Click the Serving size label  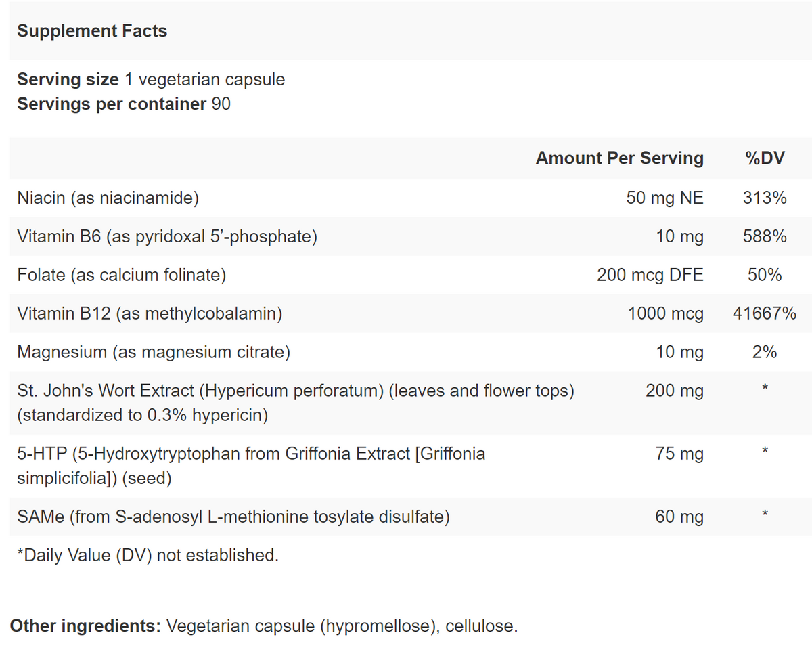tap(68, 79)
